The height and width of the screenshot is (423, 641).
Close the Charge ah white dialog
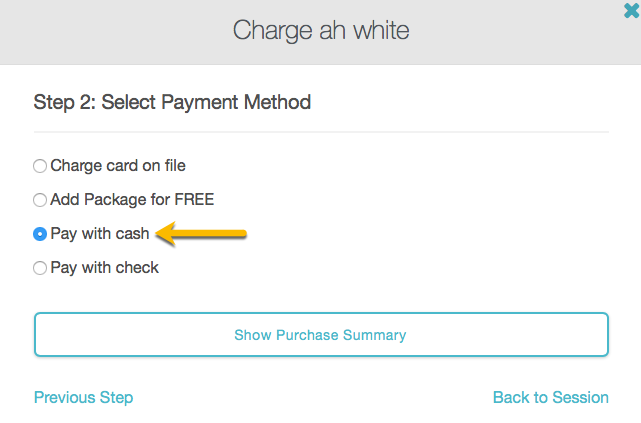pos(631,10)
